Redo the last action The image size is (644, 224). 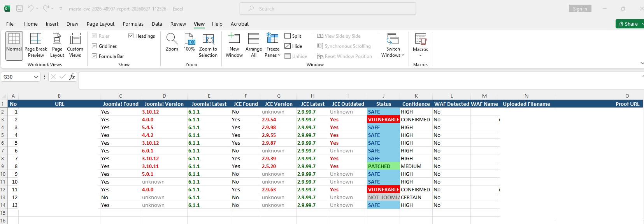tap(46, 9)
